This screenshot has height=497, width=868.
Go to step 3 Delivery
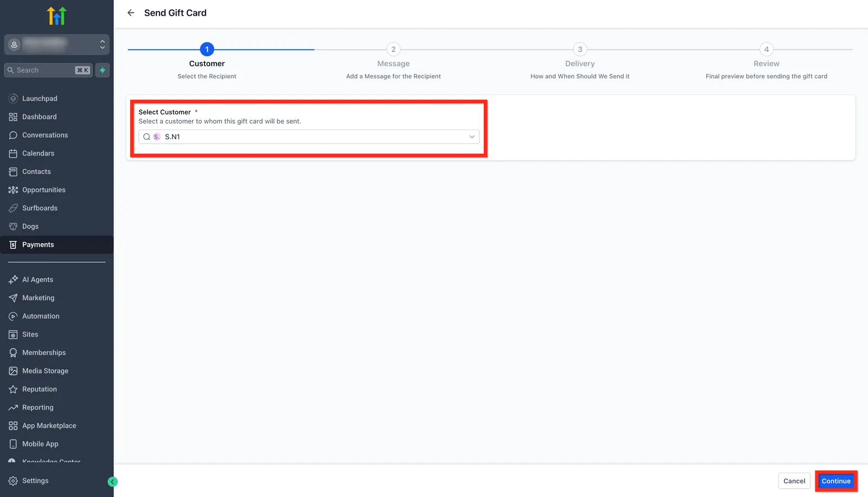580,49
